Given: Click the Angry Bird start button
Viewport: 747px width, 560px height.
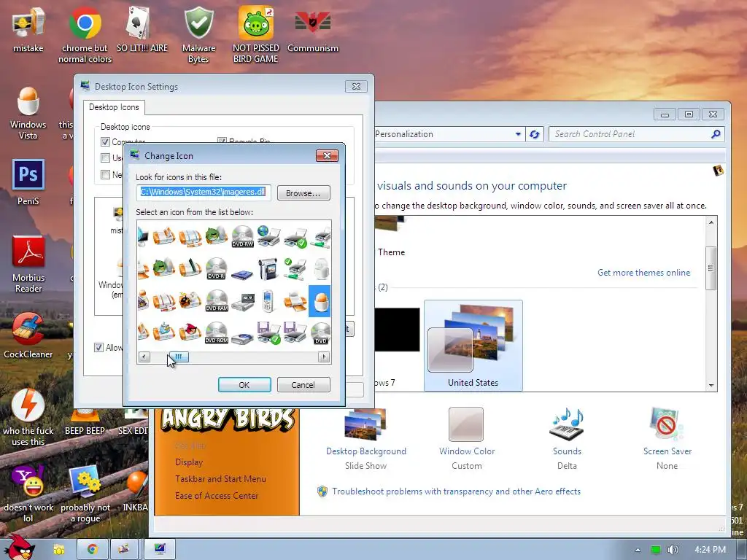Looking at the screenshot, I should point(20,548).
